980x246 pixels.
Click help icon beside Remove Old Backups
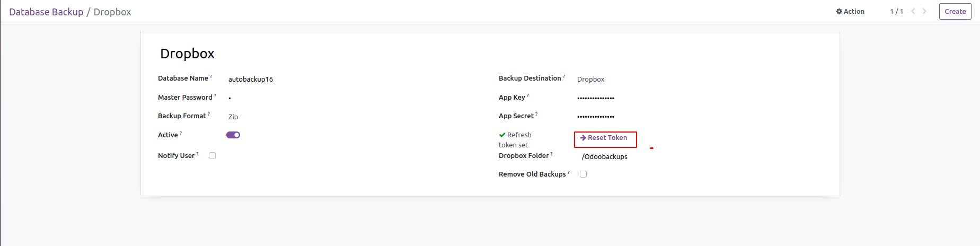click(569, 172)
